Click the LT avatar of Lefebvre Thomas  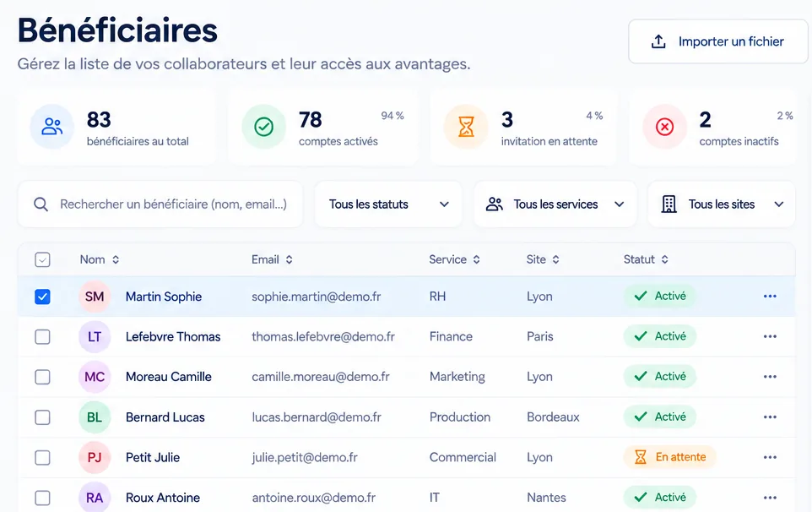point(95,337)
